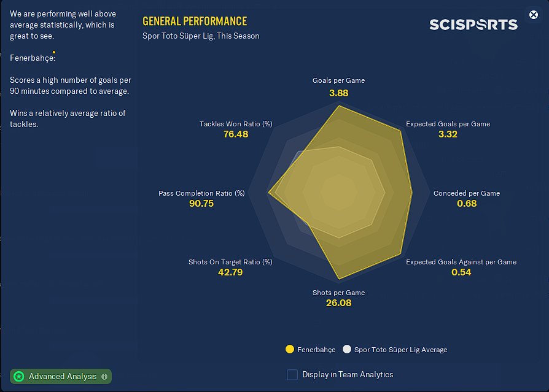Viewport: 549px width, 392px height.
Task: Click the Tackles Won Ratio label
Action: 236,124
